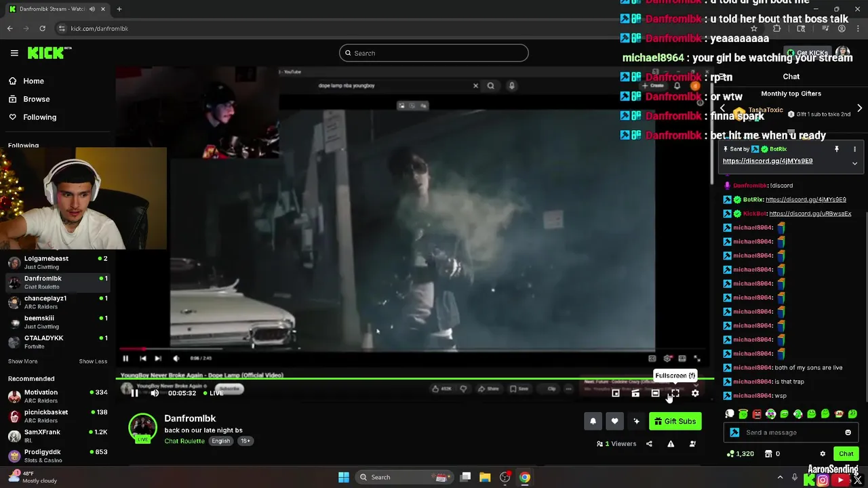Open Danfromlbk channel avatar
This screenshot has width=868, height=488.
click(x=142, y=427)
